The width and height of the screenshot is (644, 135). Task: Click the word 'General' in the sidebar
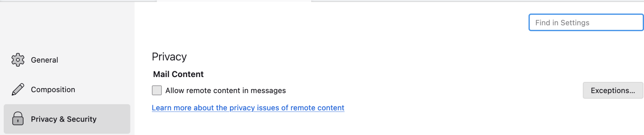pyautogui.click(x=44, y=60)
